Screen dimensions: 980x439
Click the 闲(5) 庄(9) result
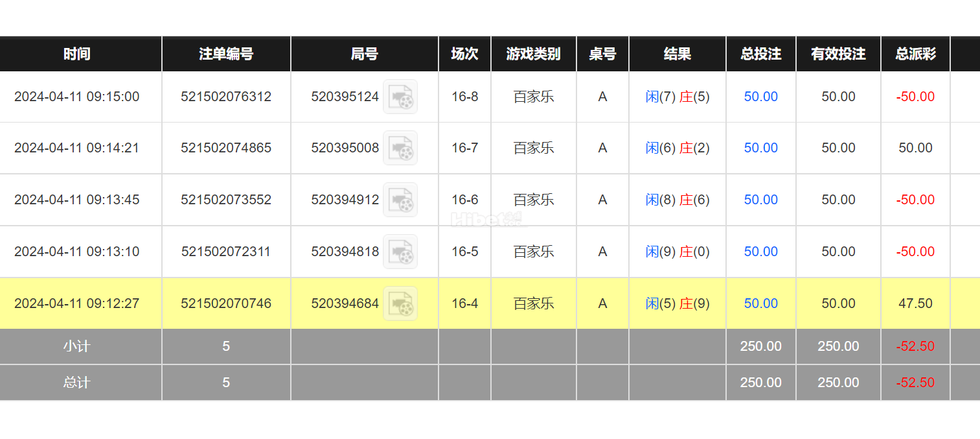click(x=678, y=303)
